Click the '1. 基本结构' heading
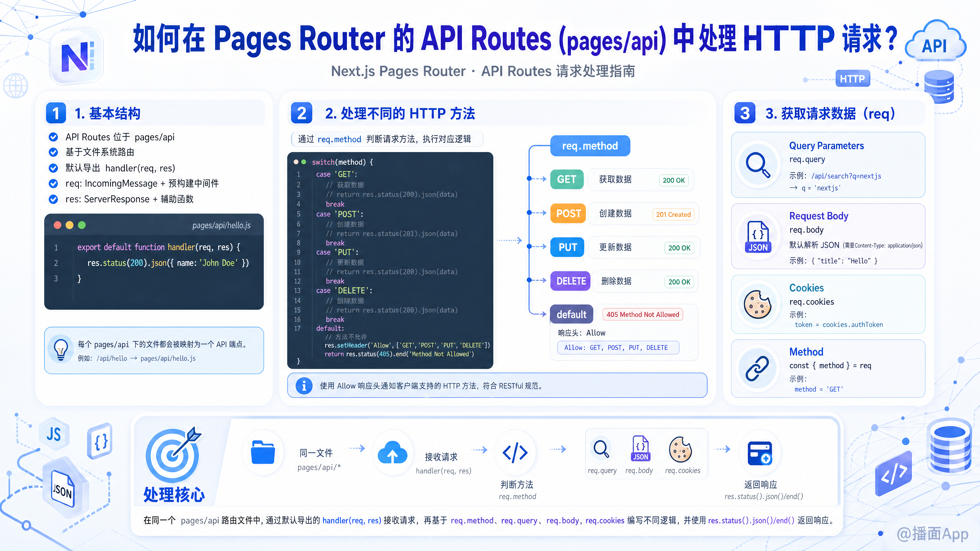 [x=108, y=113]
